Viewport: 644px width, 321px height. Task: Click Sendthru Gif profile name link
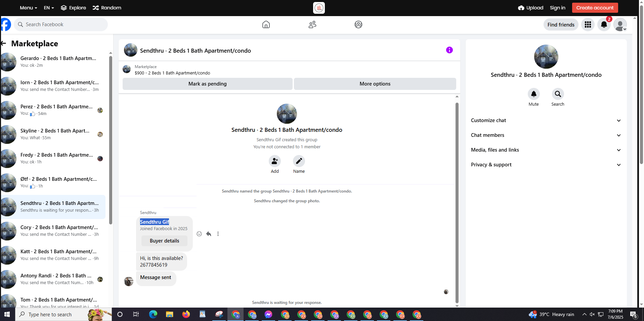(x=155, y=222)
